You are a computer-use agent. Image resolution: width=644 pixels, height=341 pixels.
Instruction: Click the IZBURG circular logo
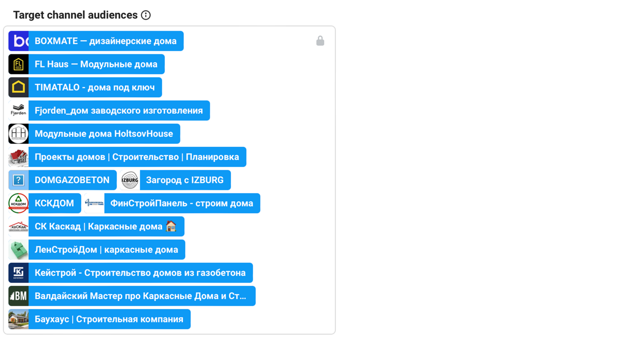pyautogui.click(x=130, y=180)
